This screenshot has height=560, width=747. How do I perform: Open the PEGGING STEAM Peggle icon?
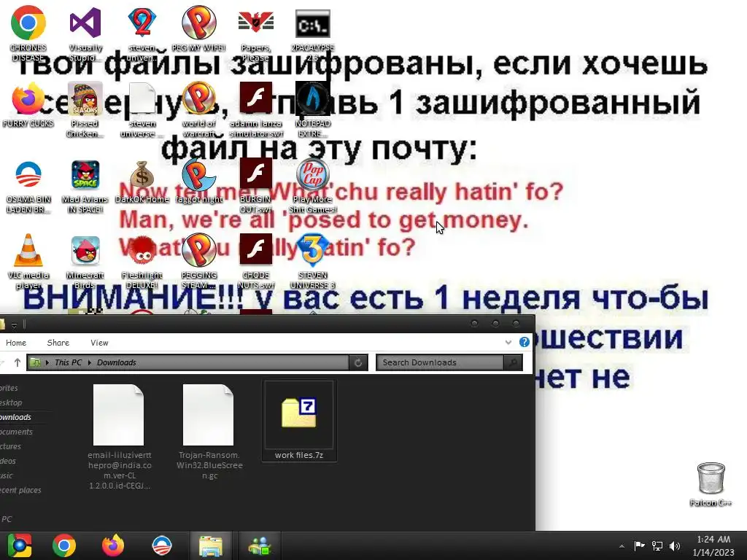tap(199, 250)
